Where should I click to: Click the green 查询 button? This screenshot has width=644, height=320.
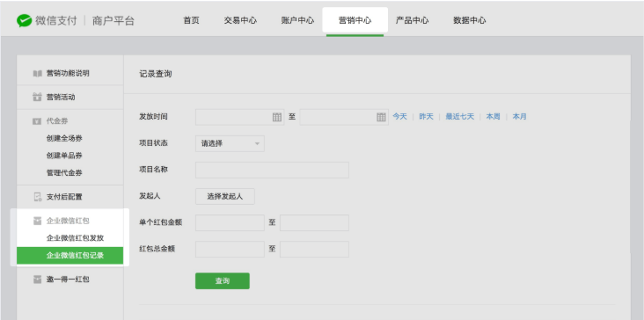click(x=223, y=281)
